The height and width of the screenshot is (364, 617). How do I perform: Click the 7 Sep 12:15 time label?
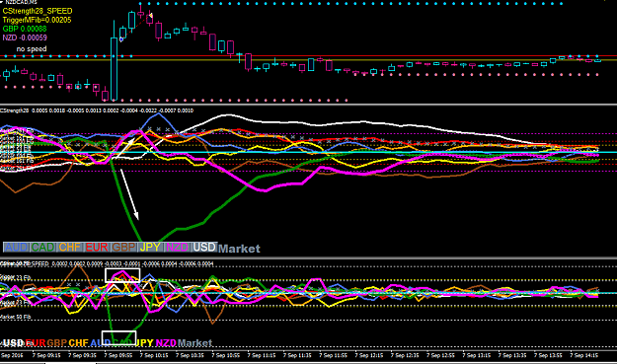click(x=368, y=355)
